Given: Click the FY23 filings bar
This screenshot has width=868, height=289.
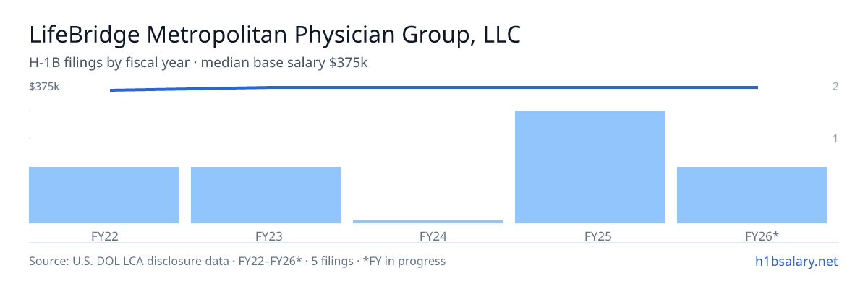Looking at the screenshot, I should 266,195.
